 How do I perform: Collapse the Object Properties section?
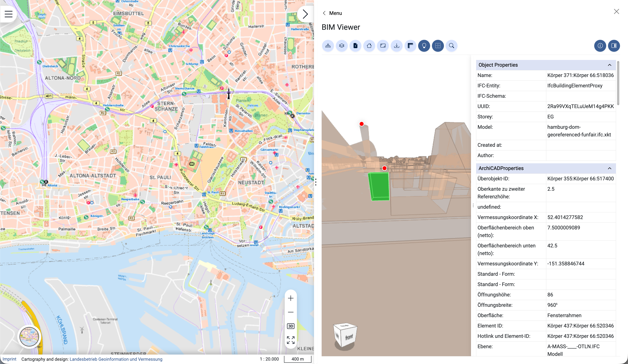click(x=610, y=65)
